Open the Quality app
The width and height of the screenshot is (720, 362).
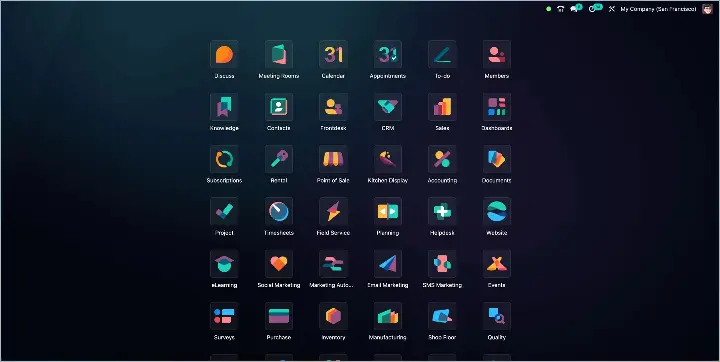497,316
